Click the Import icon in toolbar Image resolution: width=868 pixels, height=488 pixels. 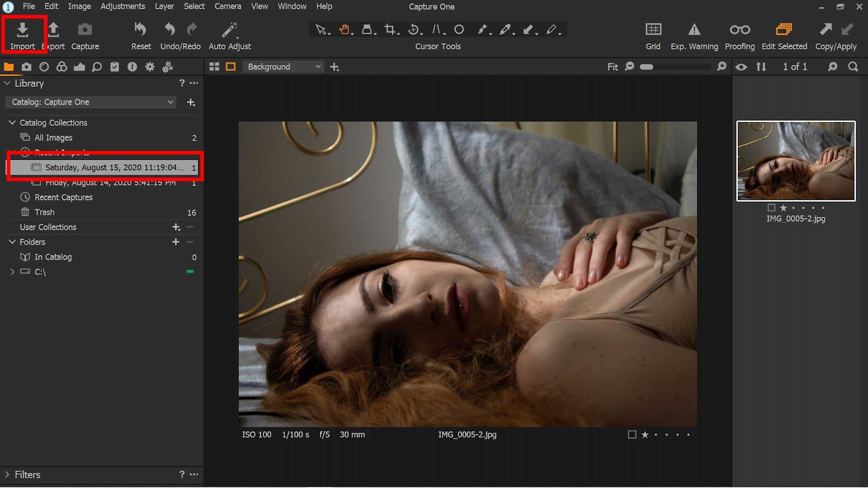[22, 30]
